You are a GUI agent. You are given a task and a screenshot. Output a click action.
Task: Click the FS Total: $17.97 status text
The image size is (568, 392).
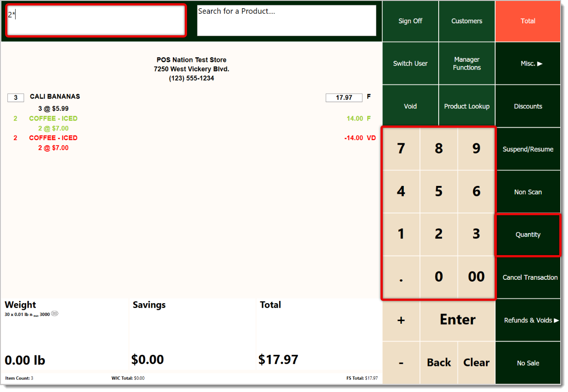pyautogui.click(x=362, y=378)
